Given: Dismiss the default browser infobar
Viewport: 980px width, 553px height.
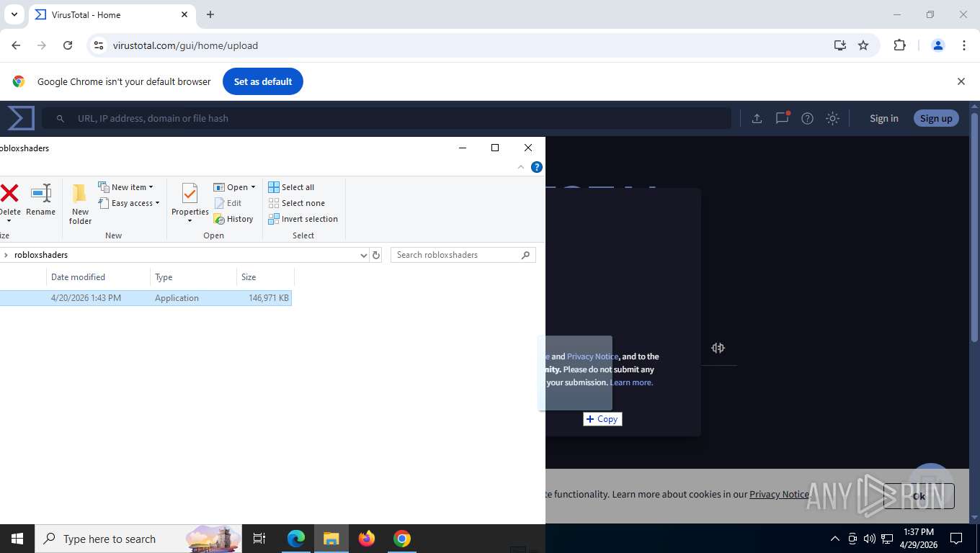Looking at the screenshot, I should pos(961,81).
